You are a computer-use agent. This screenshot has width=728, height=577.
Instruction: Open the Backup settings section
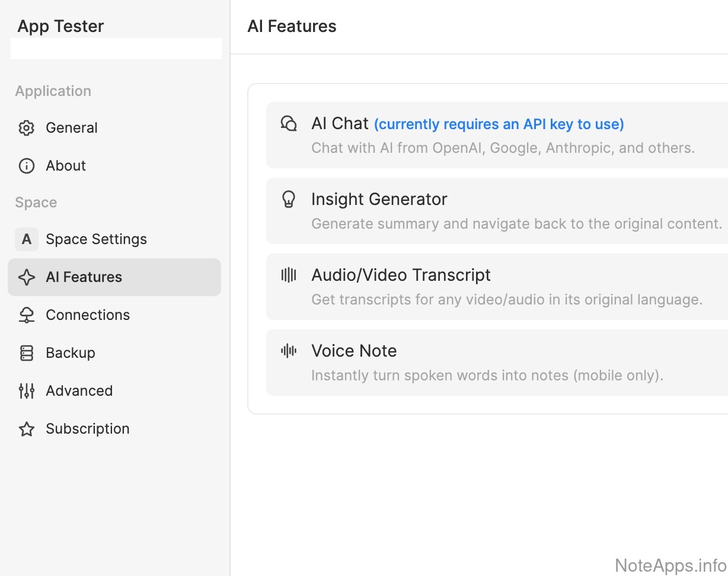click(71, 353)
